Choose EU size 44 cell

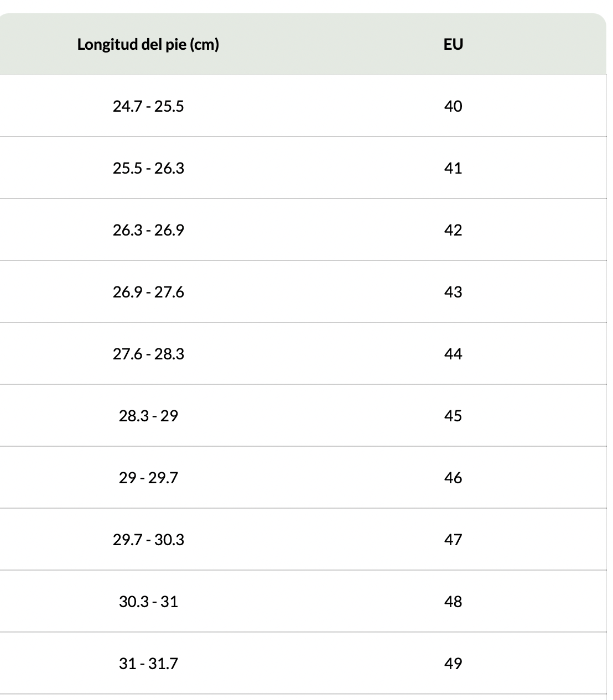(x=453, y=354)
